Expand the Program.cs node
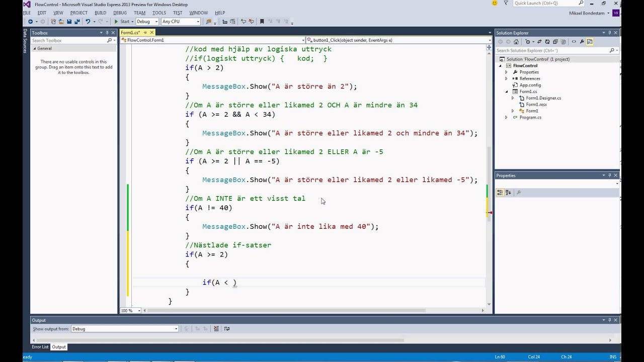Screen dimensions: 644x362 [x=506, y=117]
